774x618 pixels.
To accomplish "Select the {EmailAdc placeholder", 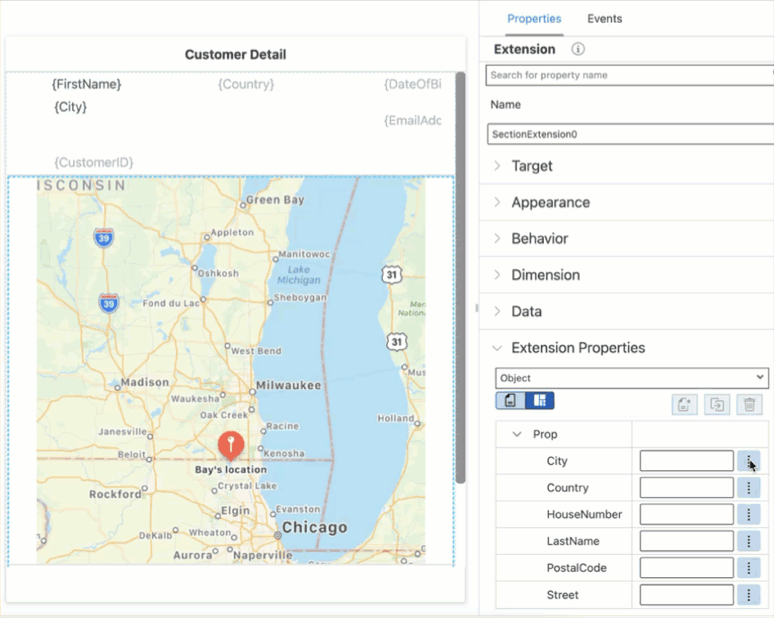I will (x=413, y=120).
